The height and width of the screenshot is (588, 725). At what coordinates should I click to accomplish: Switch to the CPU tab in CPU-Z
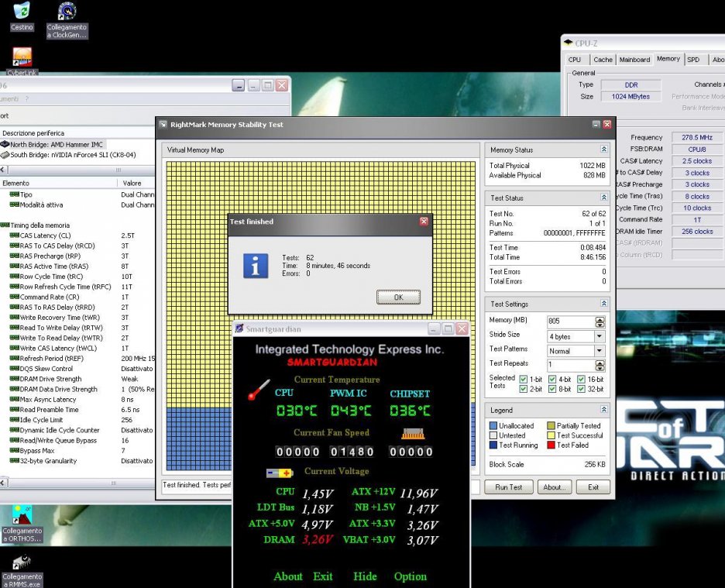(x=575, y=60)
